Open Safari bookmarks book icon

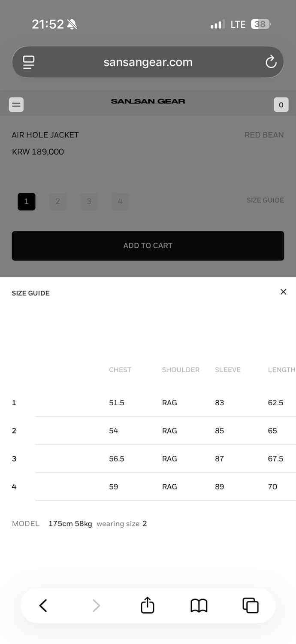pos(199,605)
